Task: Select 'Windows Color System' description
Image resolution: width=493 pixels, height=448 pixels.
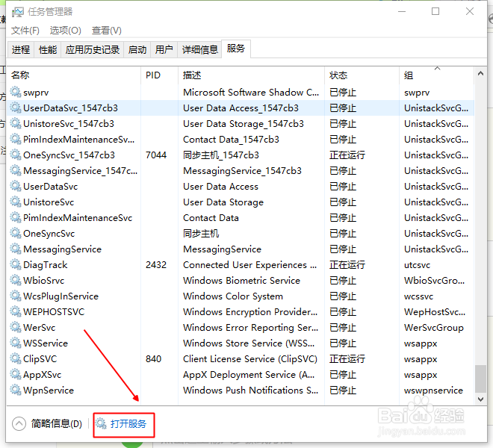Action: [x=233, y=296]
